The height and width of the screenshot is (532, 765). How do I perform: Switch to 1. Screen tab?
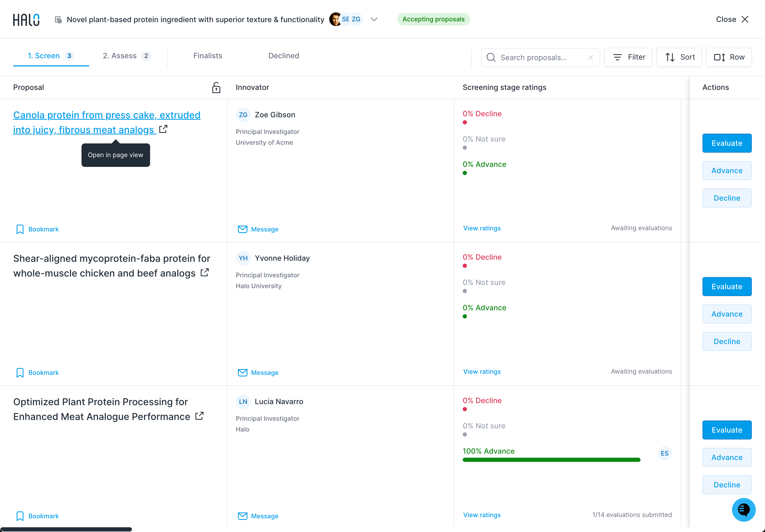tap(51, 56)
